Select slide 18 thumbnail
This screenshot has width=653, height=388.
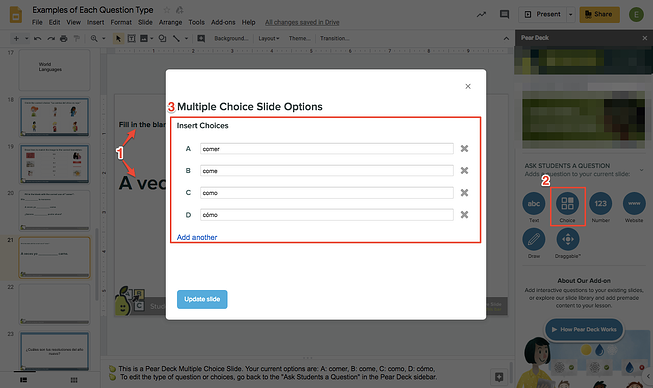pyautogui.click(x=54, y=117)
